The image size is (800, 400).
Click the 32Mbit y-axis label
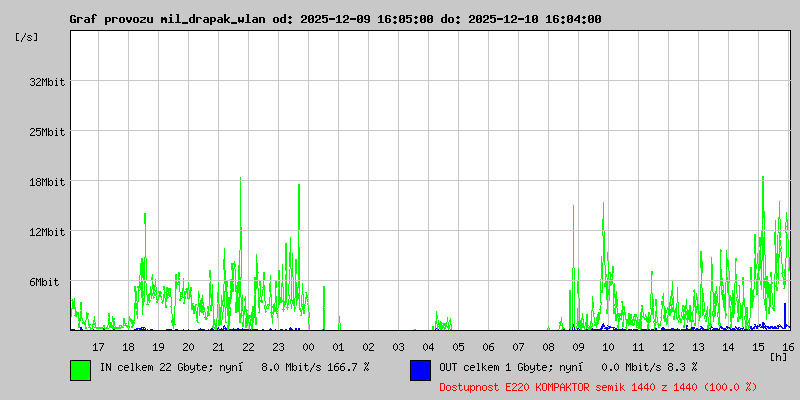(47, 82)
